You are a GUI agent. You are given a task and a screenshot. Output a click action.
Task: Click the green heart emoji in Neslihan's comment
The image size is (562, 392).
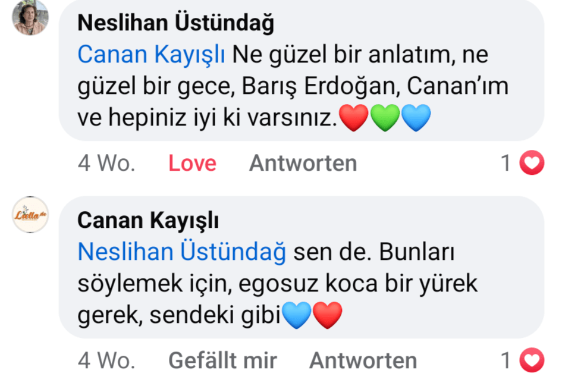tap(385, 118)
